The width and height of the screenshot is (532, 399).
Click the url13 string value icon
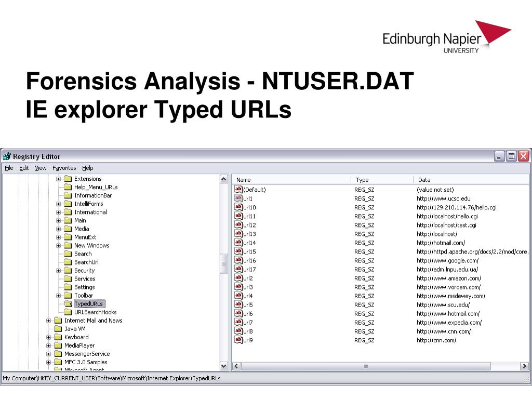(x=238, y=233)
